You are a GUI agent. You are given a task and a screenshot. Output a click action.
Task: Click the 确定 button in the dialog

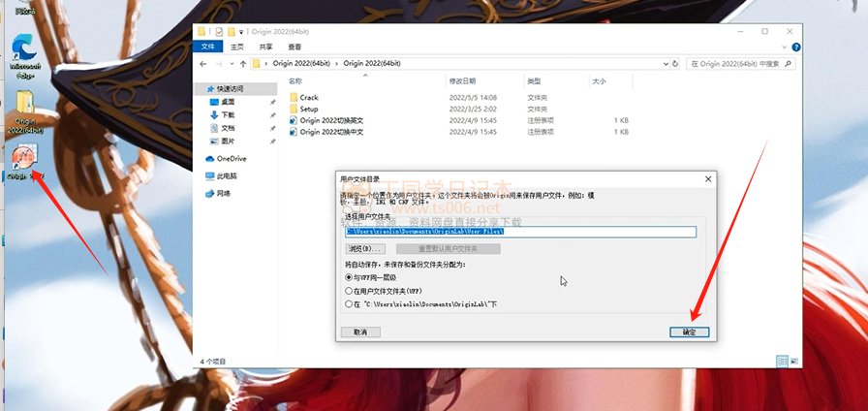coord(689,332)
